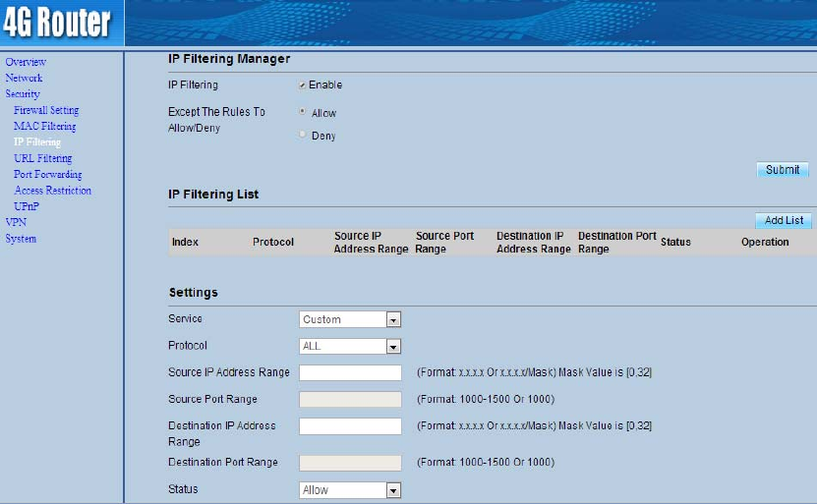The width and height of the screenshot is (817, 504).
Task: Select IP Filtering in sidebar
Action: [37, 141]
